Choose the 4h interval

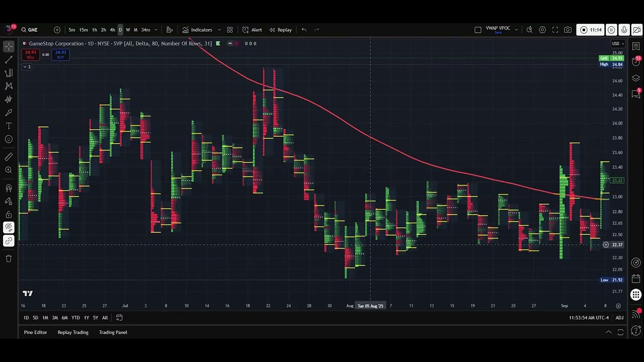[x=112, y=30]
